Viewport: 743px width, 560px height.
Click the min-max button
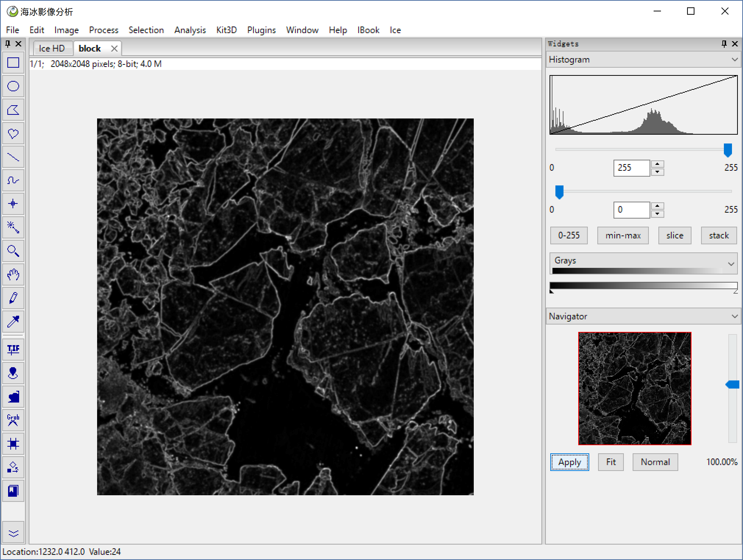click(623, 235)
